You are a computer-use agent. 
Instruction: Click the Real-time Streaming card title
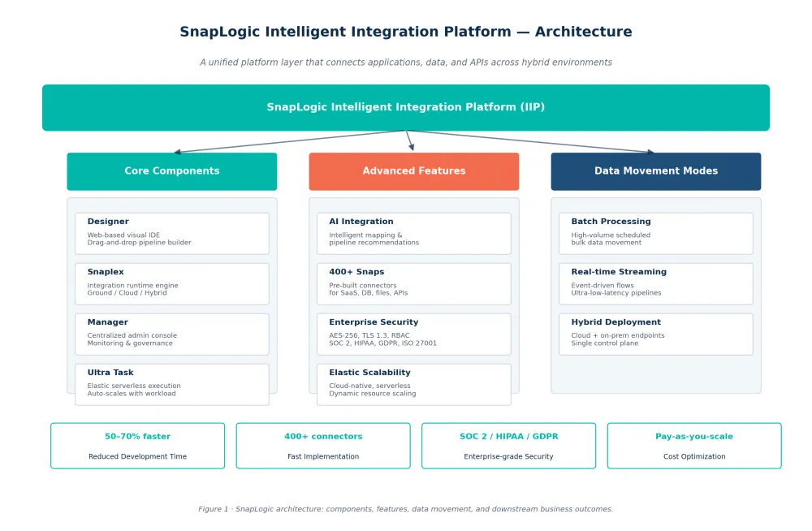tap(618, 271)
